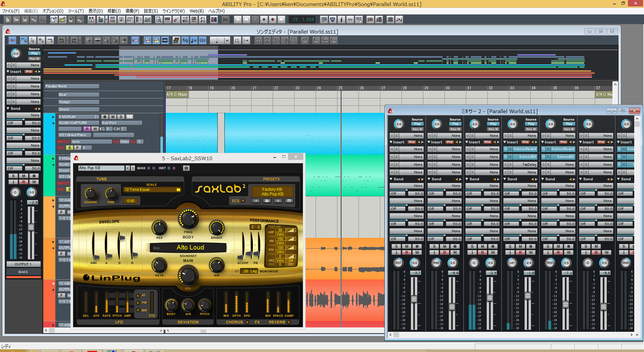The height and width of the screenshot is (352, 644).
Task: Solo the 8 M:DRUM track
Action: (x=121, y=117)
